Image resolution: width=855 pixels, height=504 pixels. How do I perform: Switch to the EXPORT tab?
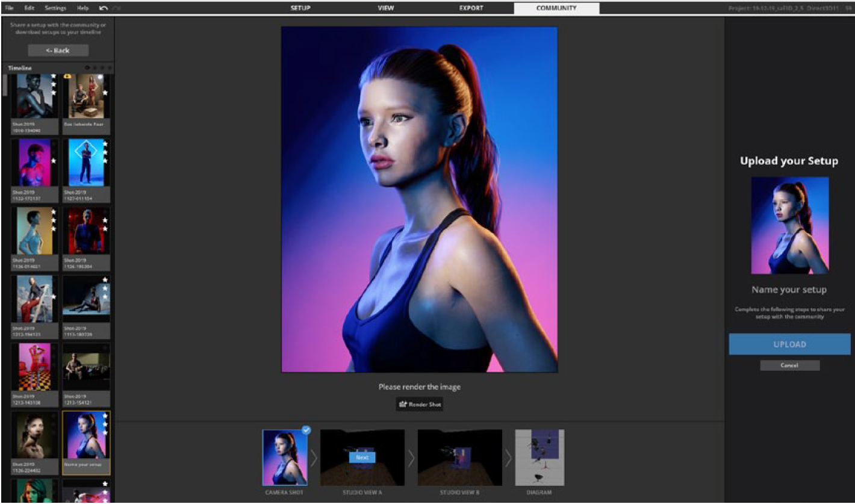click(x=471, y=8)
